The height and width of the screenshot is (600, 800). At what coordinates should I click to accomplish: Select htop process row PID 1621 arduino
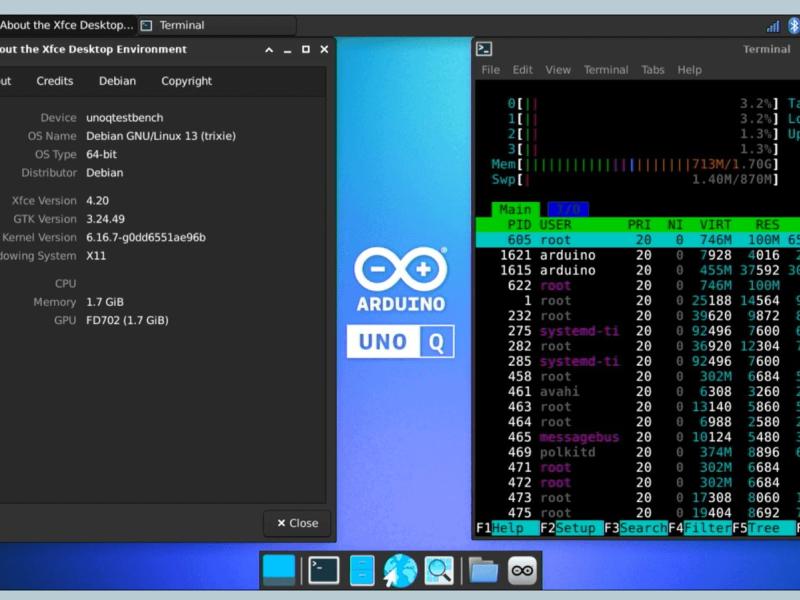tap(638, 255)
